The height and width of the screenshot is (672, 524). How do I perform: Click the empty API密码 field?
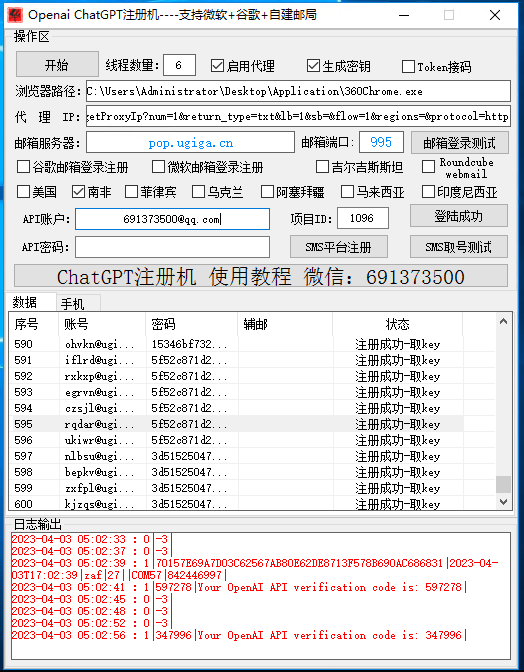pos(172,247)
